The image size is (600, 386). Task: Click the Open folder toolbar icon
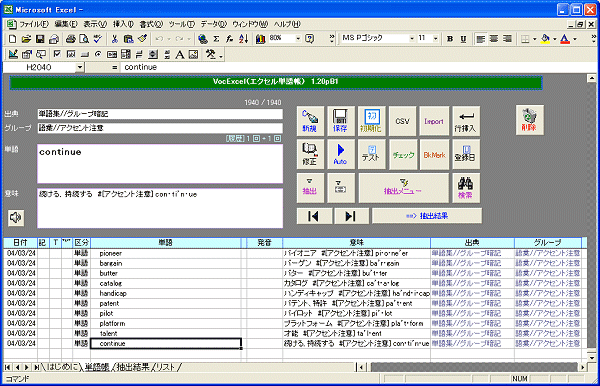[x=26, y=39]
